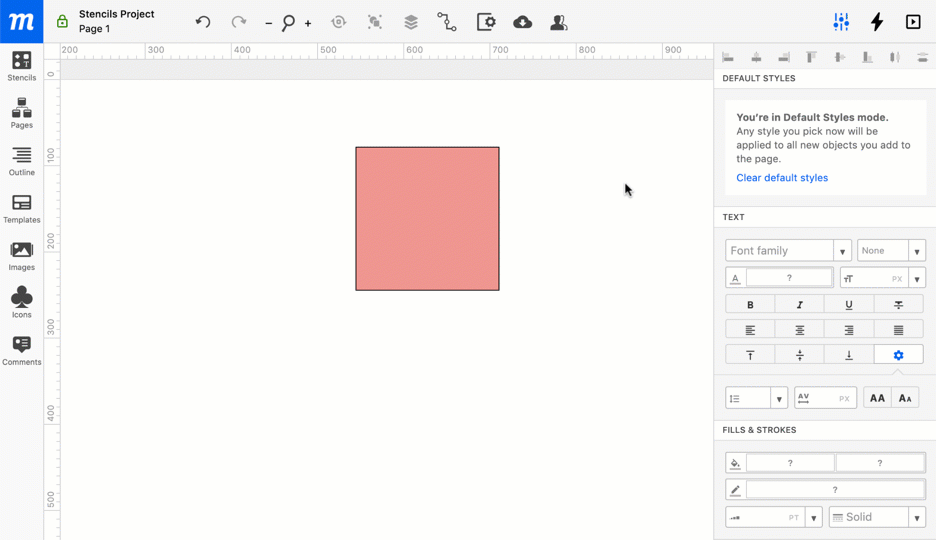The width and height of the screenshot is (936, 540).
Task: Expand the Font family dropdown
Action: point(788,251)
